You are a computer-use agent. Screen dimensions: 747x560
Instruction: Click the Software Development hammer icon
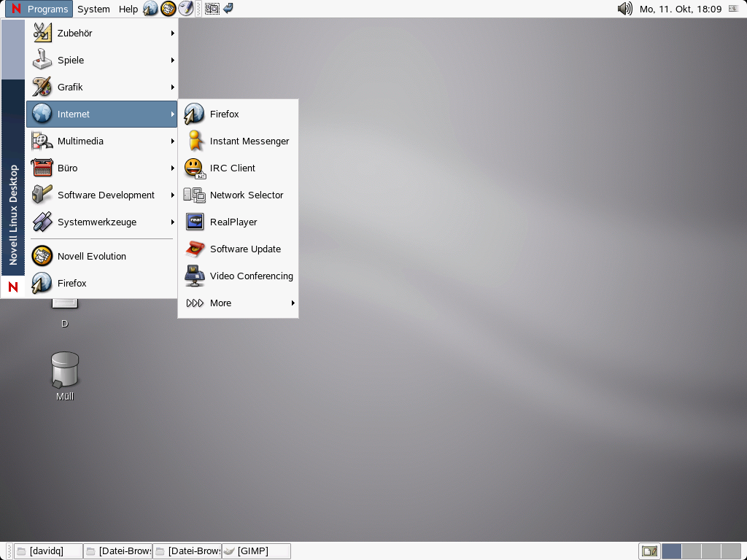(42, 195)
